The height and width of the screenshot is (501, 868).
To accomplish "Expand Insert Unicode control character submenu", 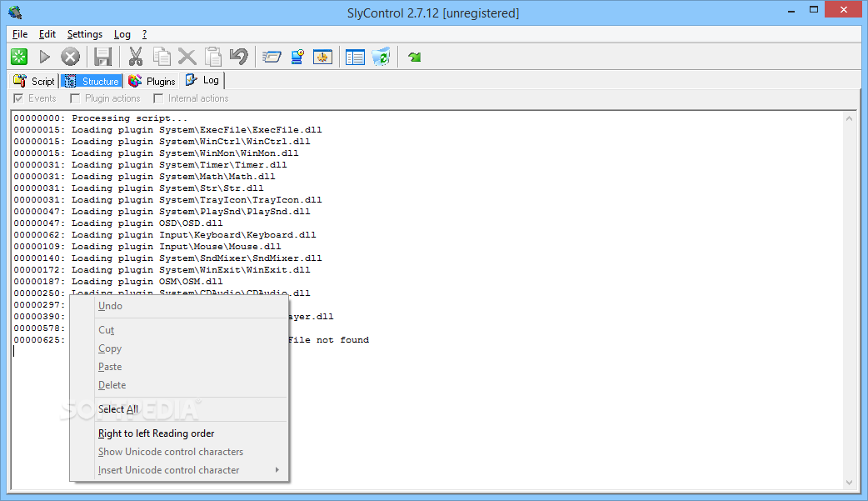I will point(179,470).
